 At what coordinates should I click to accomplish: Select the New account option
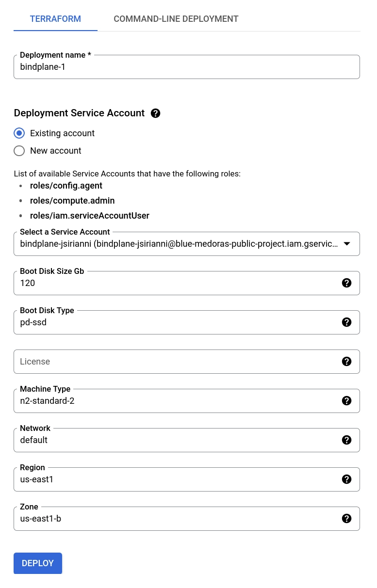19,151
